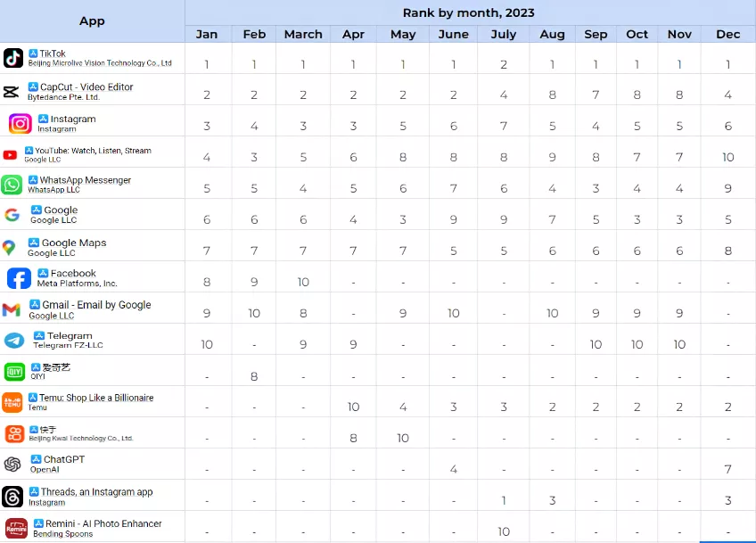Click App Store badge beside TikTok name
756x543 pixels.
point(33,53)
